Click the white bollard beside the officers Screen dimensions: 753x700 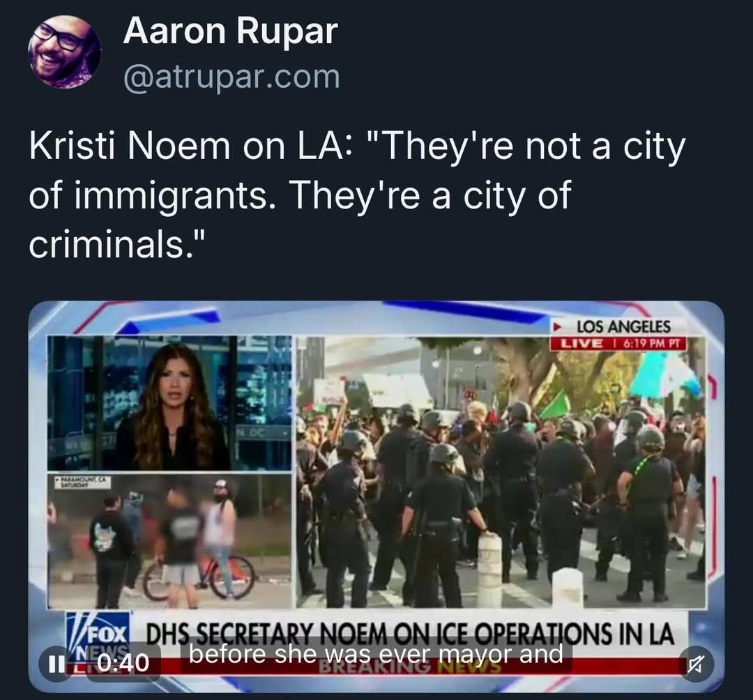[490, 568]
